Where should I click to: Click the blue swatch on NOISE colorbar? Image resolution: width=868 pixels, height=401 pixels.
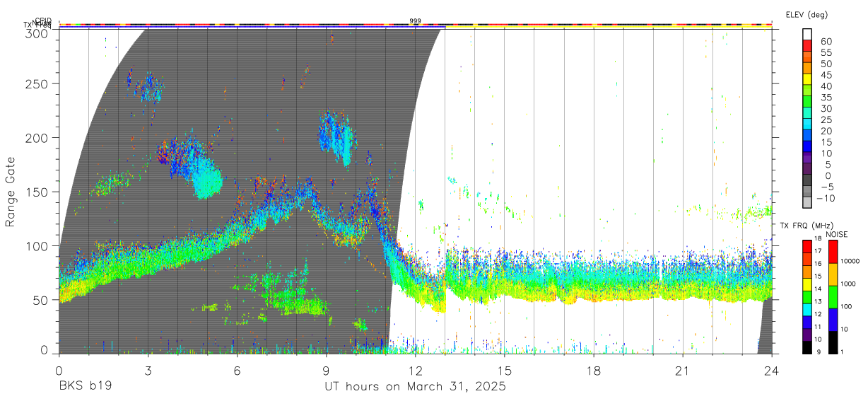832,319
